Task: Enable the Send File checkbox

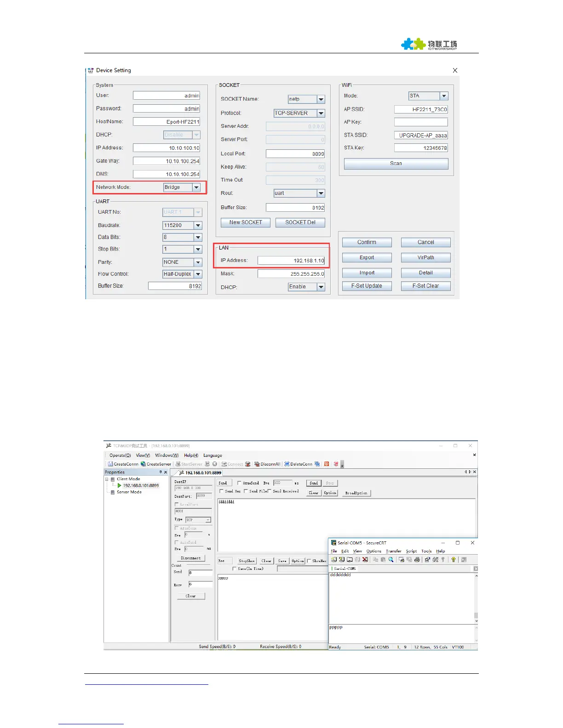Action: (x=246, y=491)
